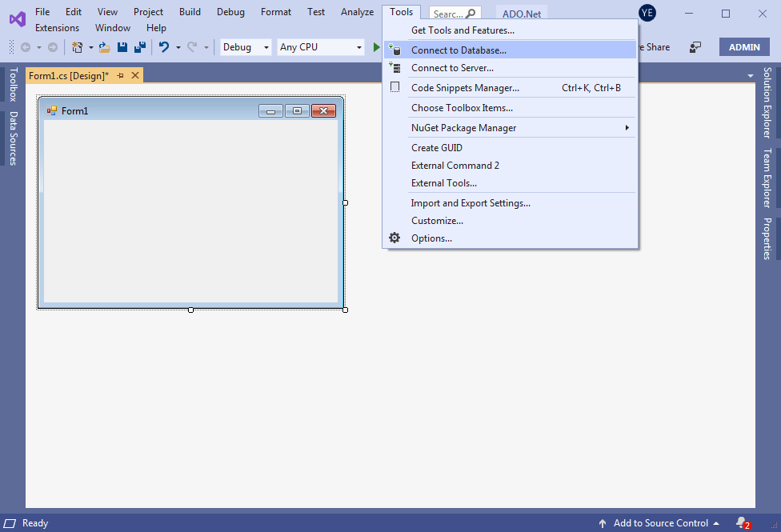Open the Any CPU platform dropdown
Screen dimensions: 781x532
tap(321, 47)
